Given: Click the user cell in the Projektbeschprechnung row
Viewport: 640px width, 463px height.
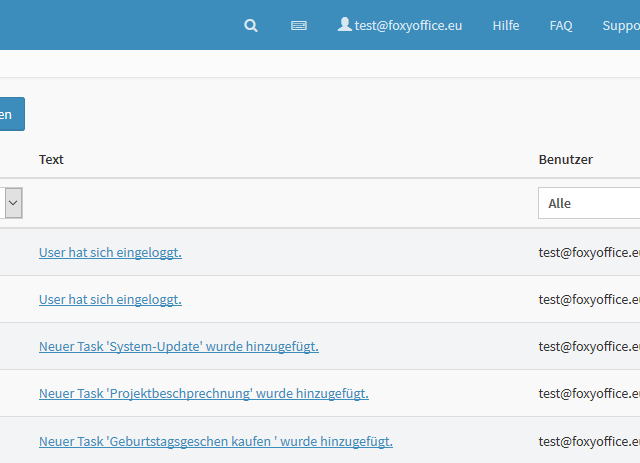Looking at the screenshot, I should [x=588, y=393].
